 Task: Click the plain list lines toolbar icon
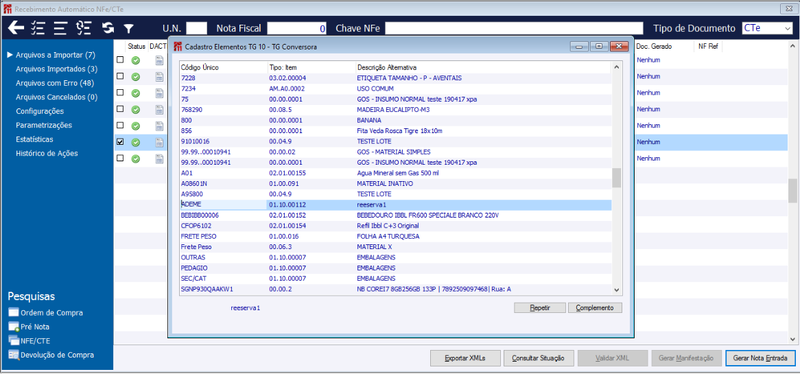(61, 28)
